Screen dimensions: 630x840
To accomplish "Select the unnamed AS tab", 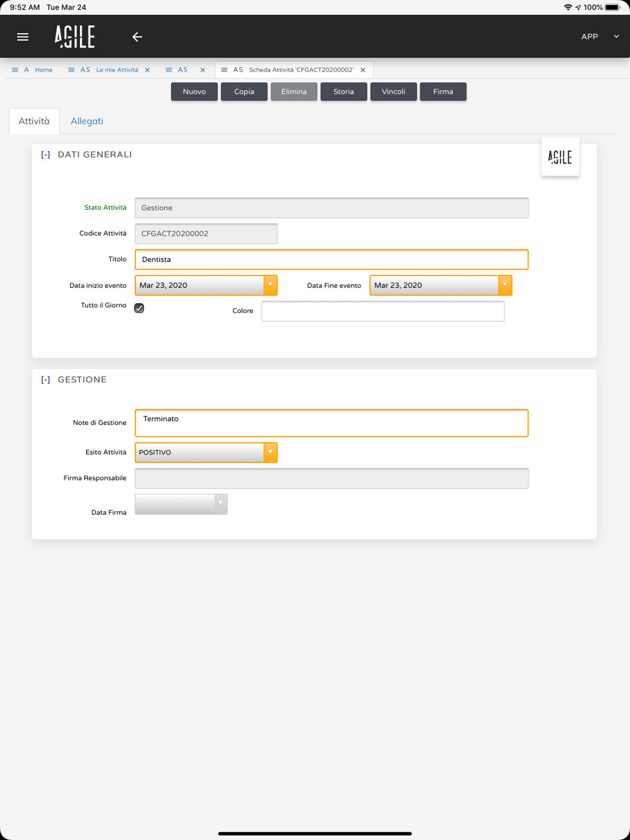I will click(182, 70).
